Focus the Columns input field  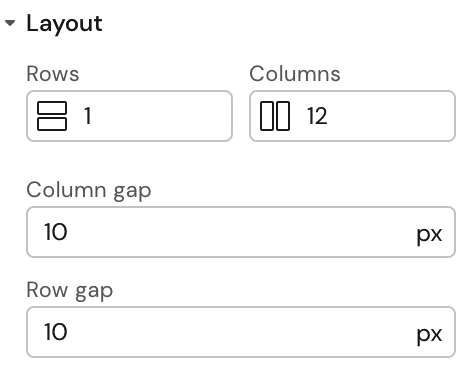point(352,116)
